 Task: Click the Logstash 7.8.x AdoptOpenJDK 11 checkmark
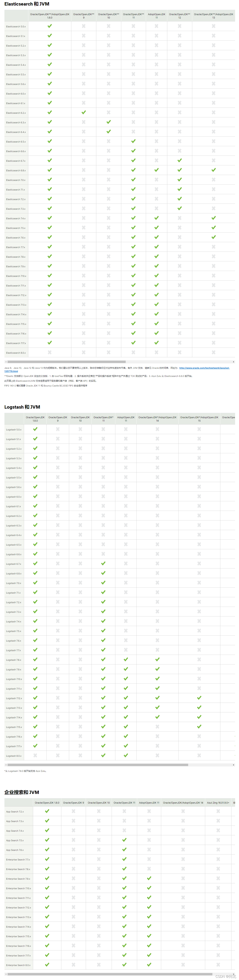[126, 659]
